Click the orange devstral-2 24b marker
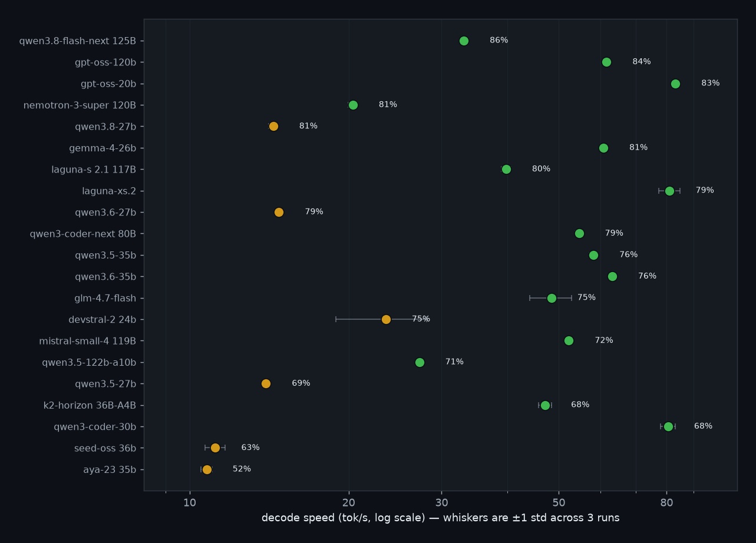 [x=386, y=319]
